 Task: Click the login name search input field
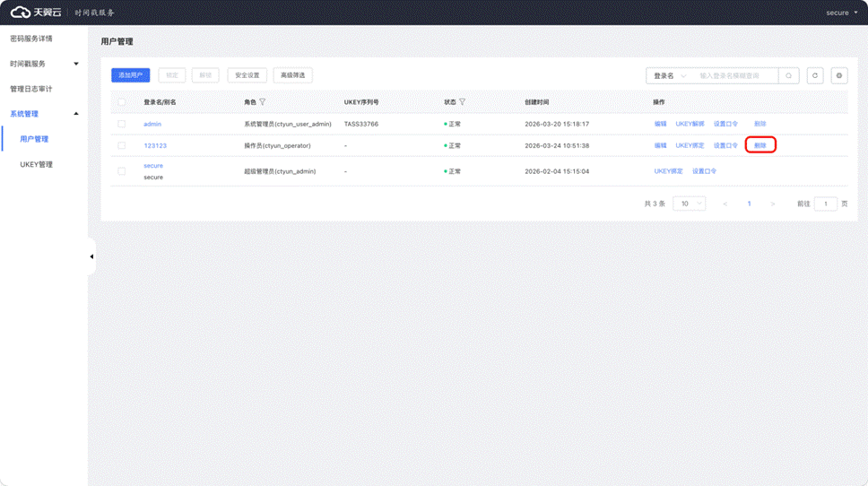735,76
